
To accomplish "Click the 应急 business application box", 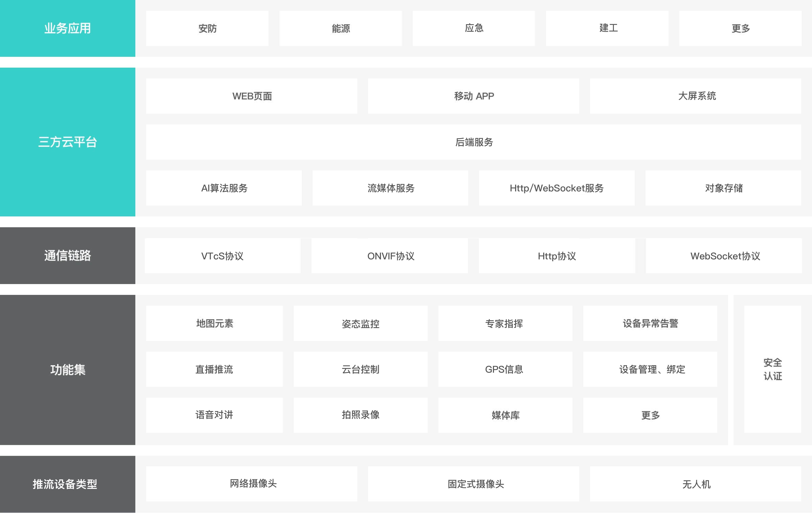I will click(473, 28).
